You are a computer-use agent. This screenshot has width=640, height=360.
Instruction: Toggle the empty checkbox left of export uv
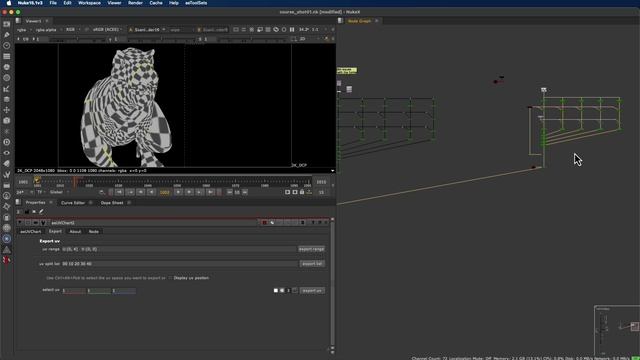click(x=295, y=291)
